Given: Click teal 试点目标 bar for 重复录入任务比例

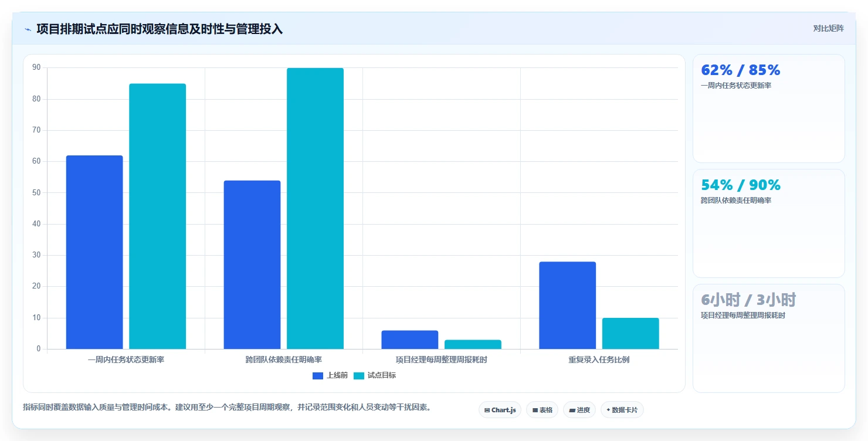Looking at the screenshot, I should coord(630,333).
